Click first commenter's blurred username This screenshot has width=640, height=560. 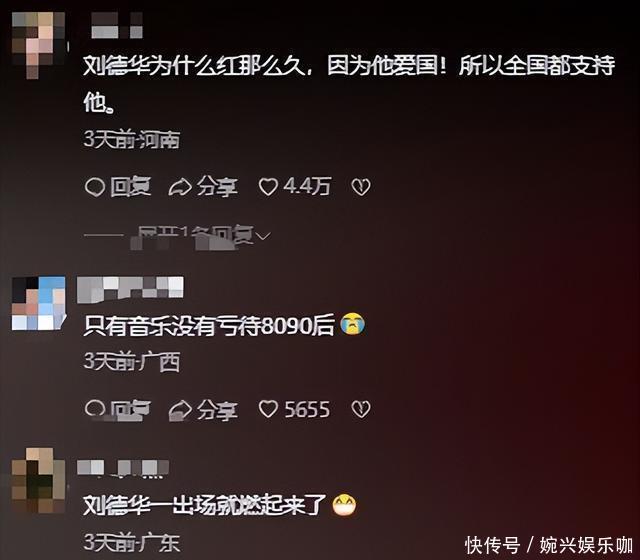[117, 25]
